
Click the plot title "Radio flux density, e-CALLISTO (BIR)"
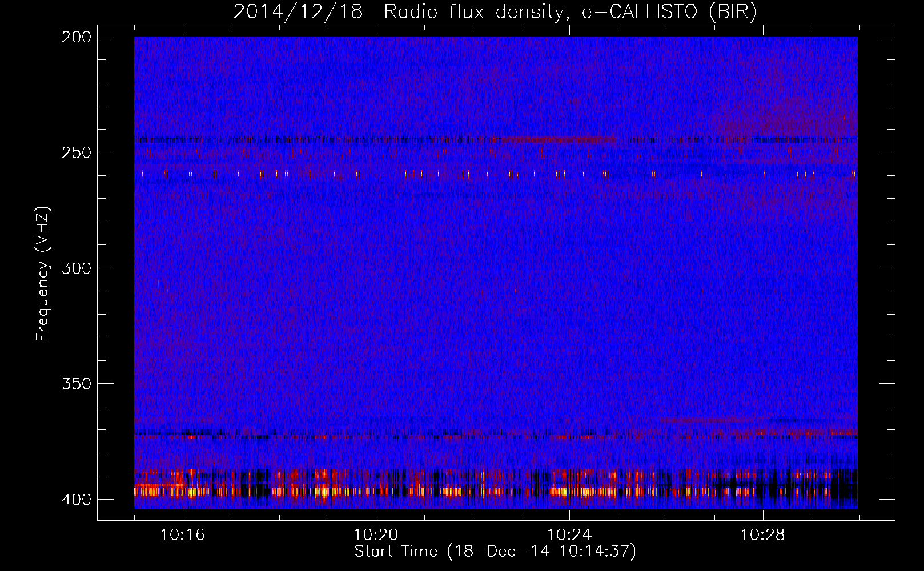point(570,12)
